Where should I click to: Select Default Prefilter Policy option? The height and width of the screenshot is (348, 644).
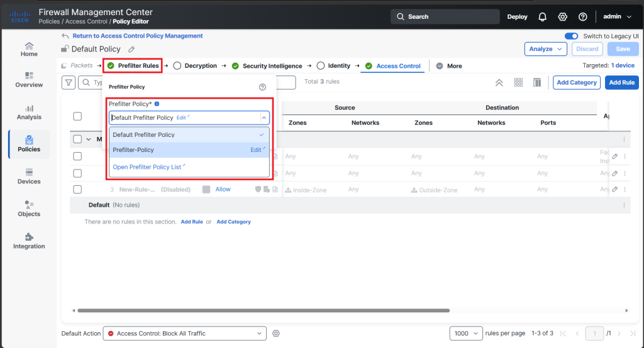(x=189, y=134)
